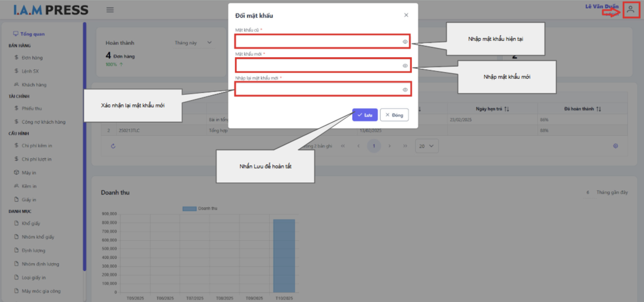The height and width of the screenshot is (302, 644).
Task: Click the refresh icon below the table
Action: (x=113, y=146)
